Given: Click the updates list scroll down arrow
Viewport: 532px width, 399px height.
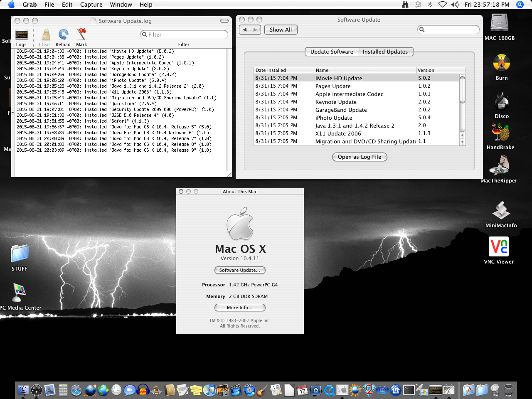Looking at the screenshot, I should point(462,142).
